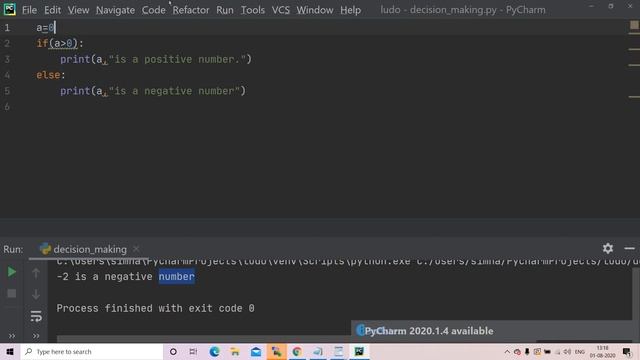Image resolution: width=640 pixels, height=360 pixels.
Task: Select the decision_making run tab
Action: point(89,249)
